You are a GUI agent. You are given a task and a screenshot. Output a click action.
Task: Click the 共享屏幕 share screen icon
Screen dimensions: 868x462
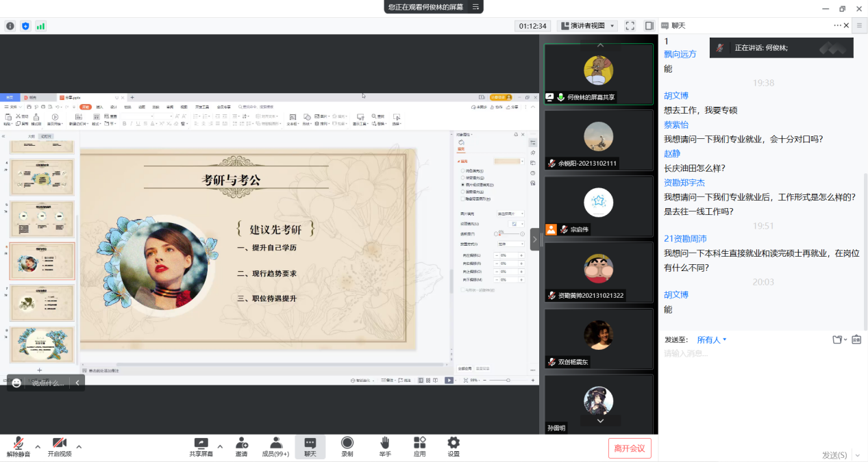click(x=201, y=444)
